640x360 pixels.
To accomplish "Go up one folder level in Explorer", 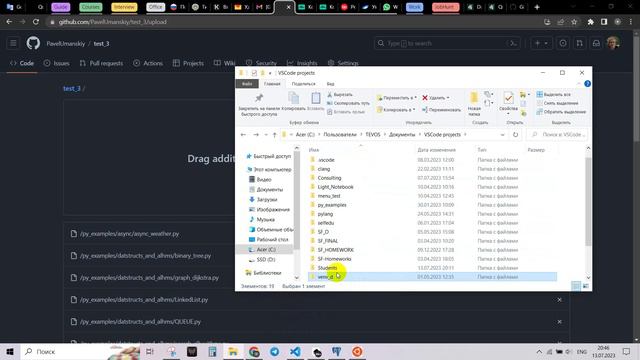I will [274, 135].
